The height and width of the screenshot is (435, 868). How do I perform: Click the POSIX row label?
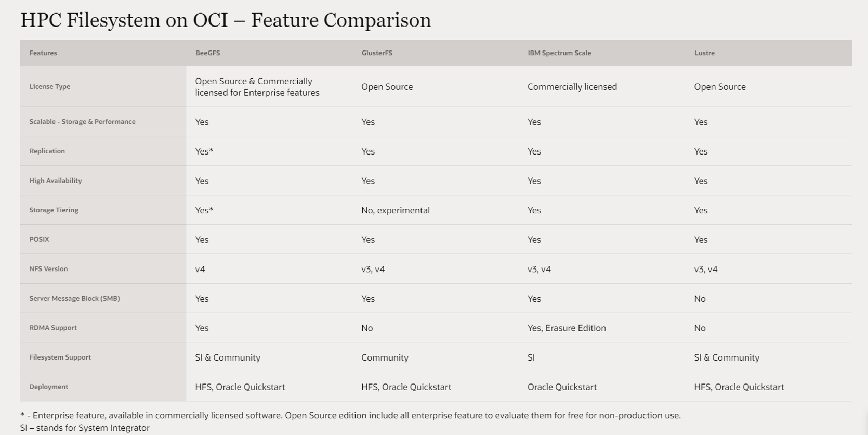pos(40,240)
